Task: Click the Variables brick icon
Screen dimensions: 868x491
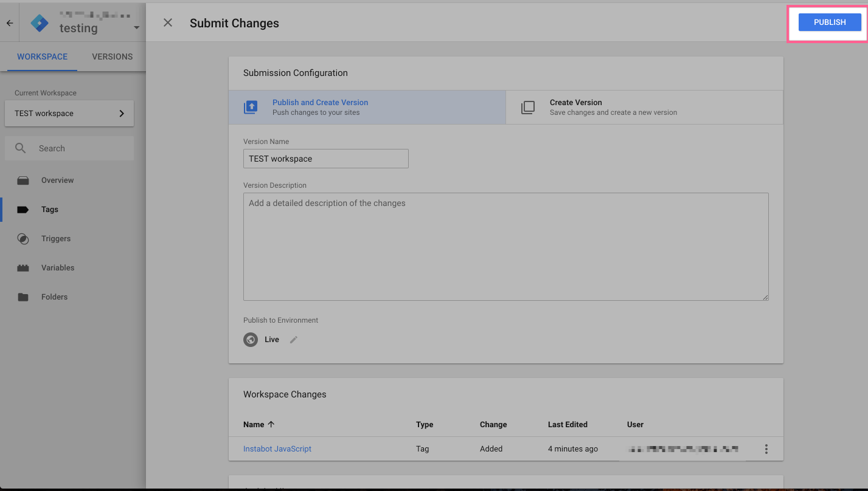Action: tap(23, 268)
